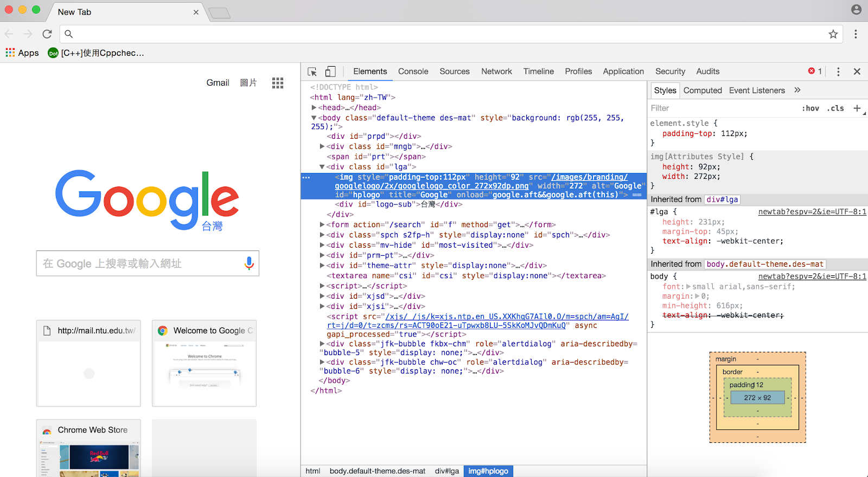Show more Styles pane tabs chevron
868x477 pixels.
(797, 90)
